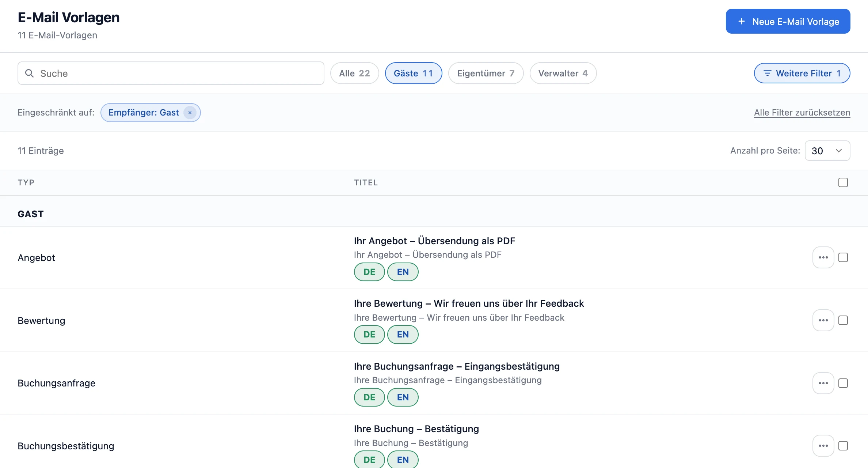Image resolution: width=868 pixels, height=468 pixels.
Task: Select the 'Buchungsbestätigung' type cell
Action: [66, 446]
